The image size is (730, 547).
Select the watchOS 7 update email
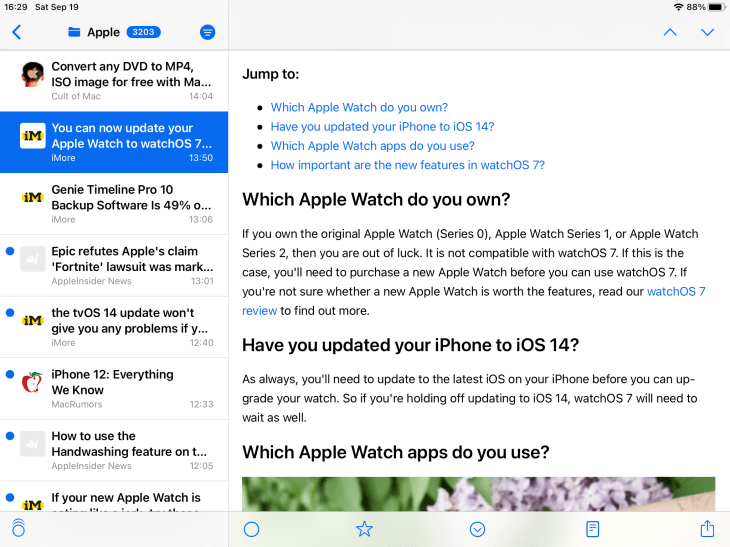114,142
